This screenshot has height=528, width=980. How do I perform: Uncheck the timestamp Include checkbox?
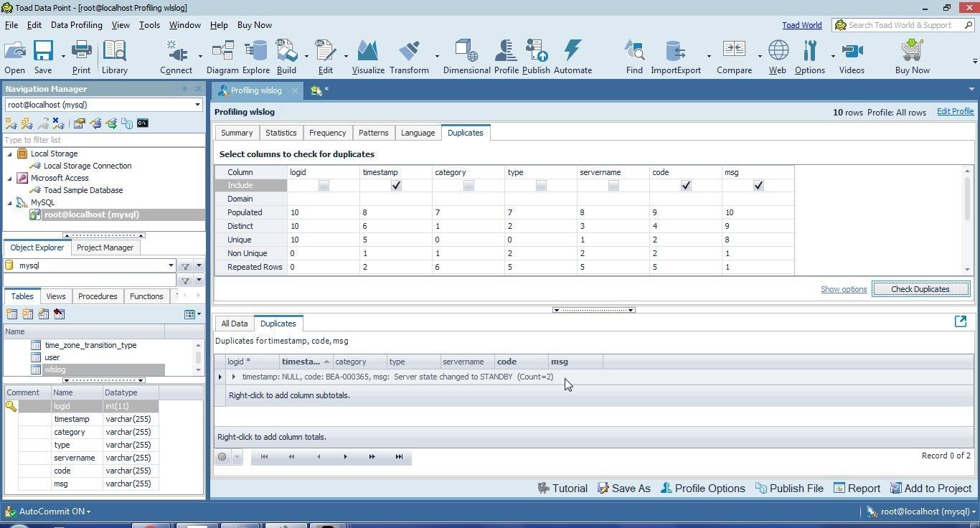(396, 186)
